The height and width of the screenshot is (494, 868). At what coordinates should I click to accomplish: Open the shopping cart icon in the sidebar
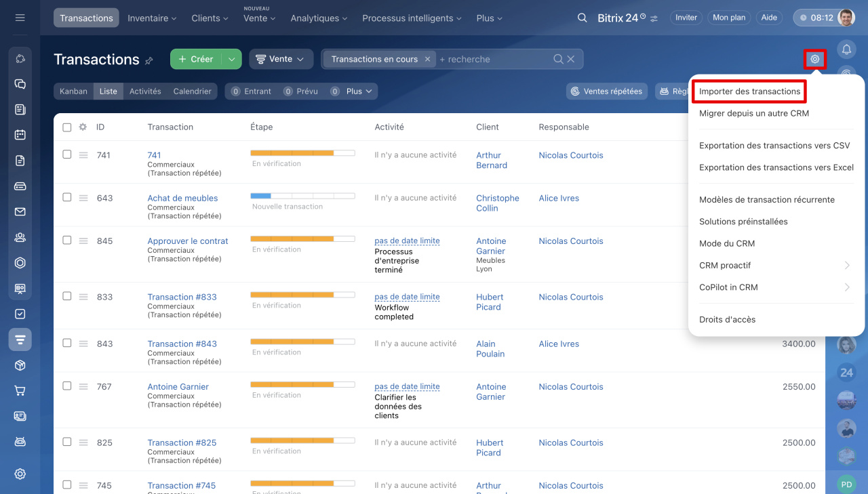pos(20,390)
